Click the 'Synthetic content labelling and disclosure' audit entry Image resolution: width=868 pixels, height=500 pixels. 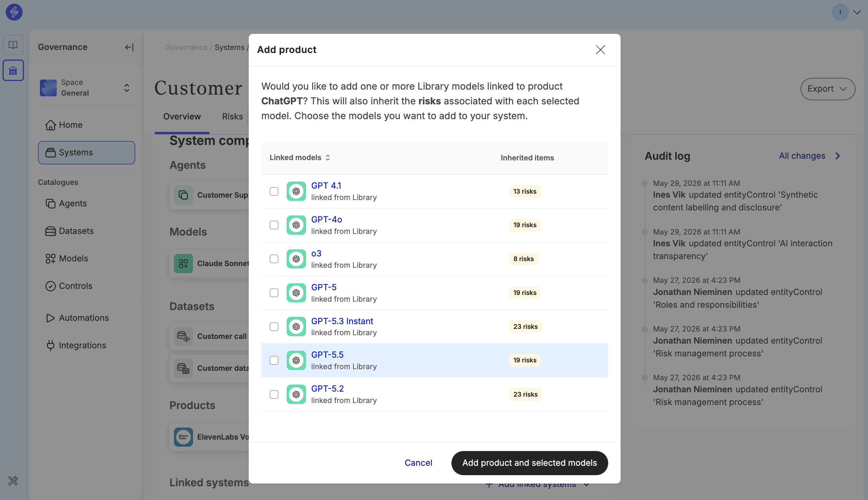(735, 201)
